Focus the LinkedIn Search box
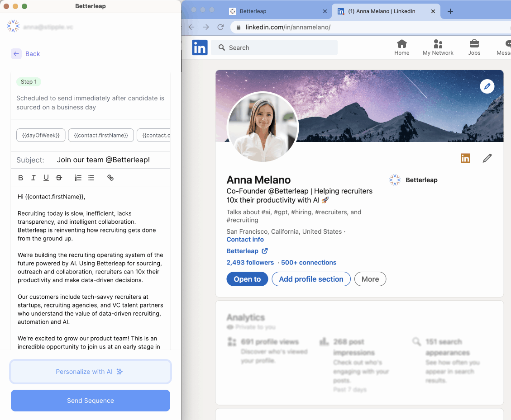 pyautogui.click(x=274, y=47)
